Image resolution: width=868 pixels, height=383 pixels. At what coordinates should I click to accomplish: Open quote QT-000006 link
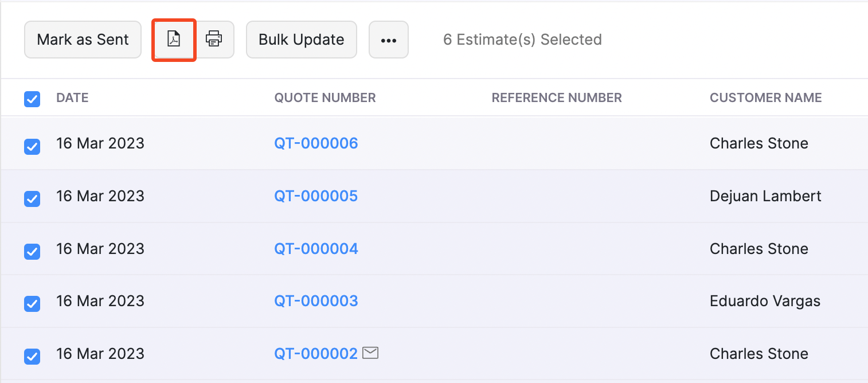click(x=316, y=143)
